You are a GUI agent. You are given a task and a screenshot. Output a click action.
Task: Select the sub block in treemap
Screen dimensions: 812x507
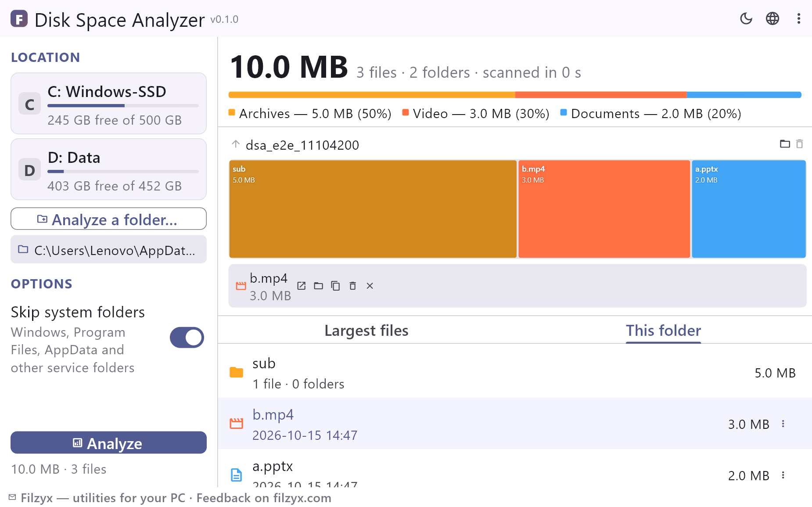pyautogui.click(x=373, y=209)
